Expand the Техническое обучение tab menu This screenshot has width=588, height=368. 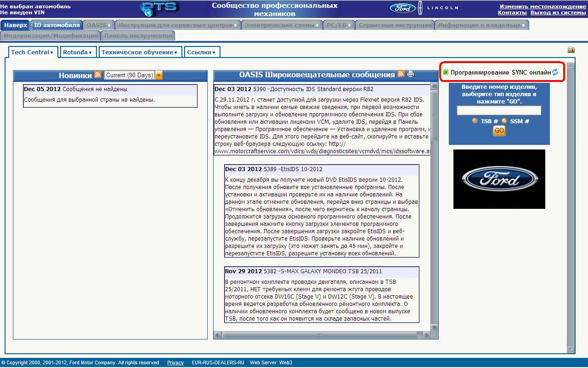[140, 52]
